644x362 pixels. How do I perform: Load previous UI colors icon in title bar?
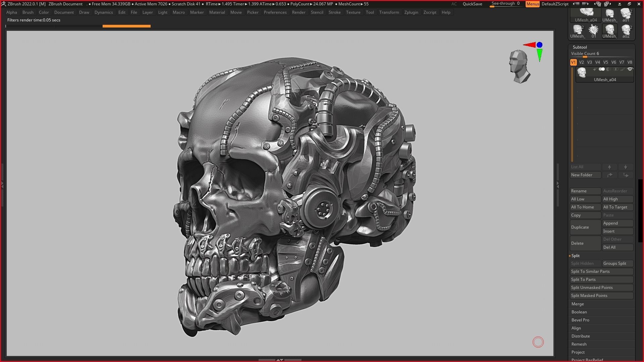pos(576,4)
